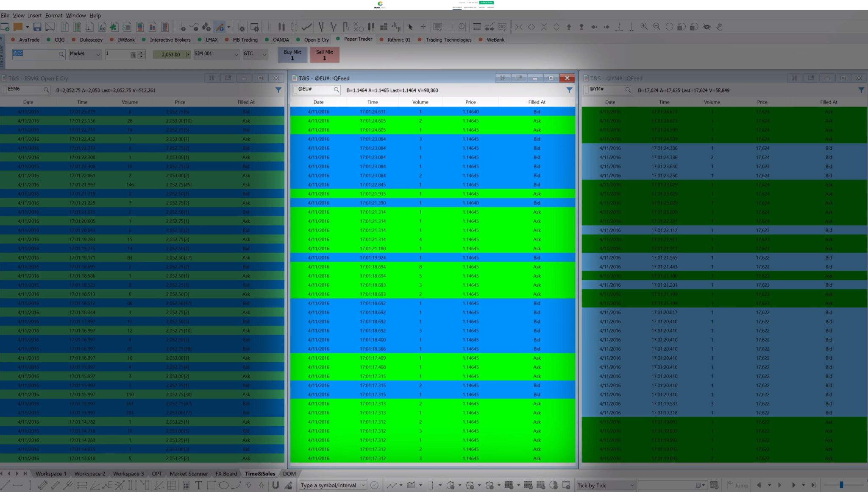Screen dimensions: 868x492
Task: Toggle the crosshair pointer mode
Action: [x=422, y=27]
